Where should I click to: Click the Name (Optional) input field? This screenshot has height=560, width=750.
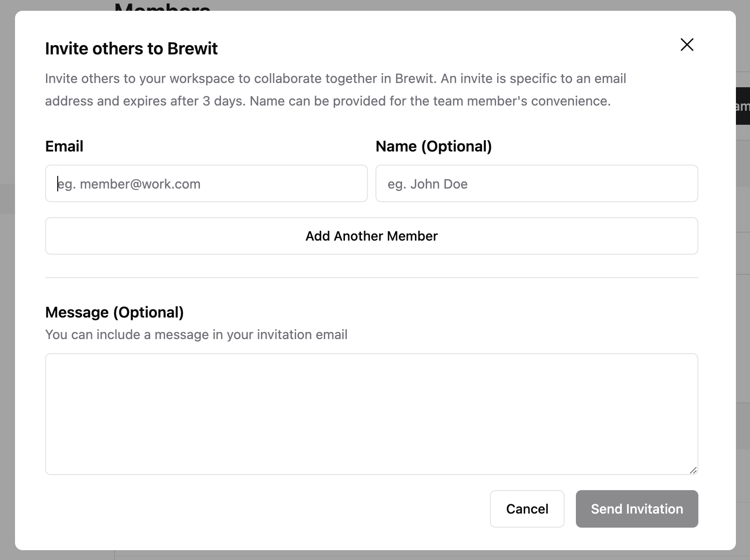coord(536,183)
